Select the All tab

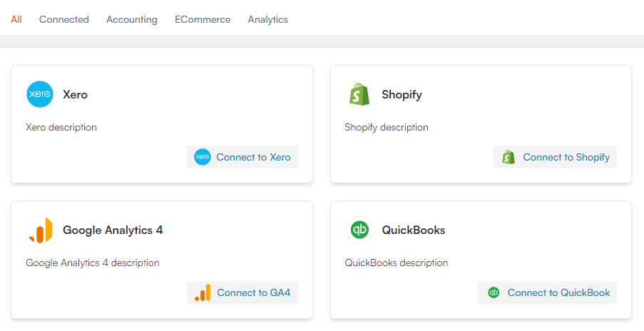pos(16,20)
